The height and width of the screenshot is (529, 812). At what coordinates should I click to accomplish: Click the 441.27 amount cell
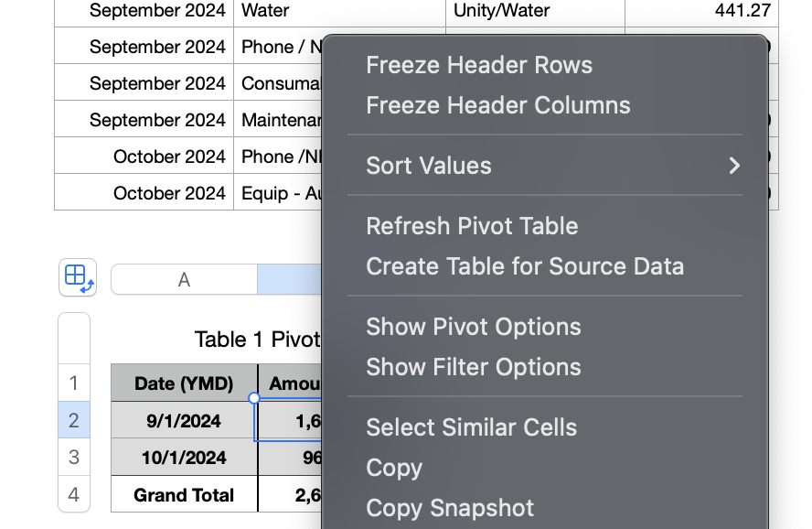coord(702,11)
